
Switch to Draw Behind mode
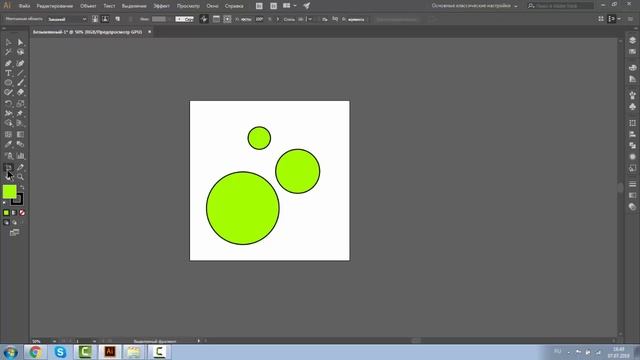[14, 222]
